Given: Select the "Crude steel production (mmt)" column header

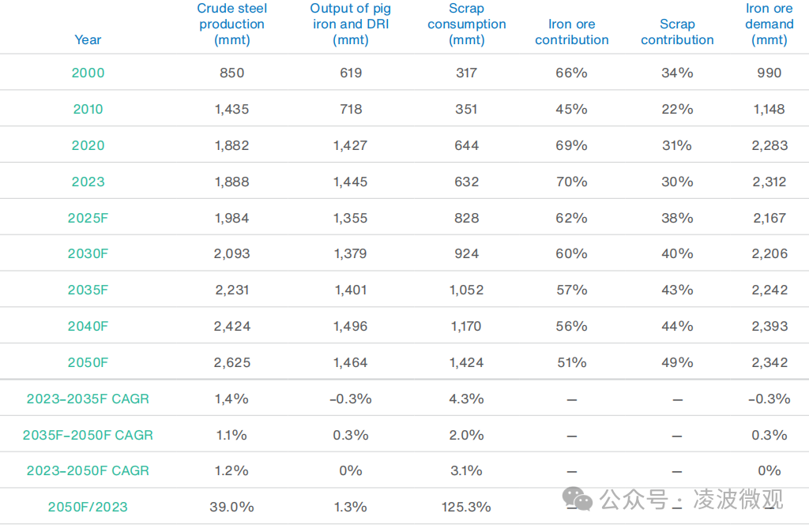Looking at the screenshot, I should coord(232,24).
